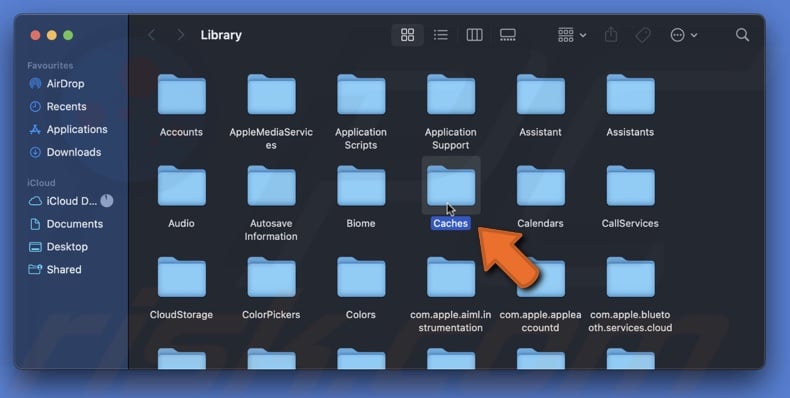Select the Audio folder icon
This screenshot has height=398, width=790.
[x=181, y=185]
